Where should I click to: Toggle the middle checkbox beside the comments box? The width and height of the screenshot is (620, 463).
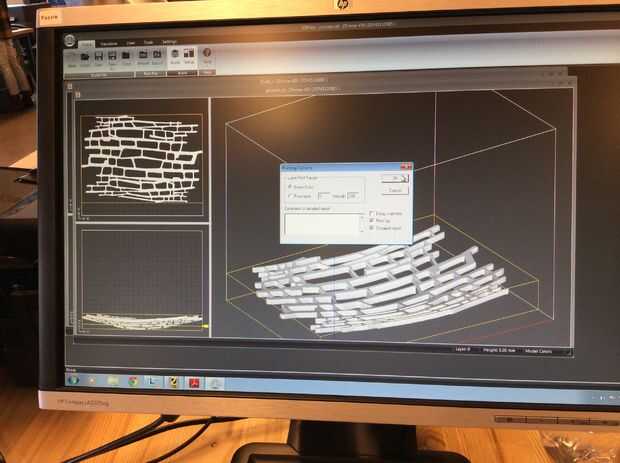click(x=372, y=221)
